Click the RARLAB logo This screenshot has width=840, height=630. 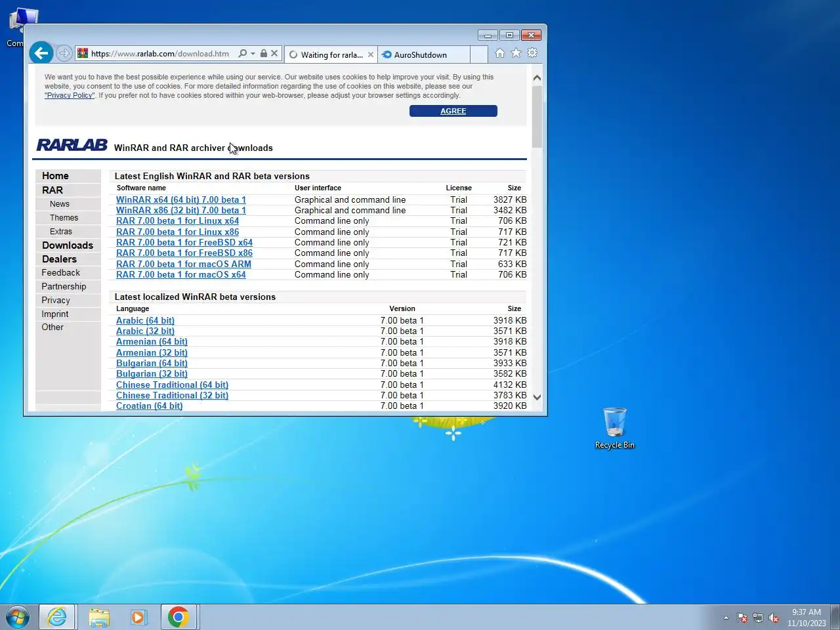point(72,145)
